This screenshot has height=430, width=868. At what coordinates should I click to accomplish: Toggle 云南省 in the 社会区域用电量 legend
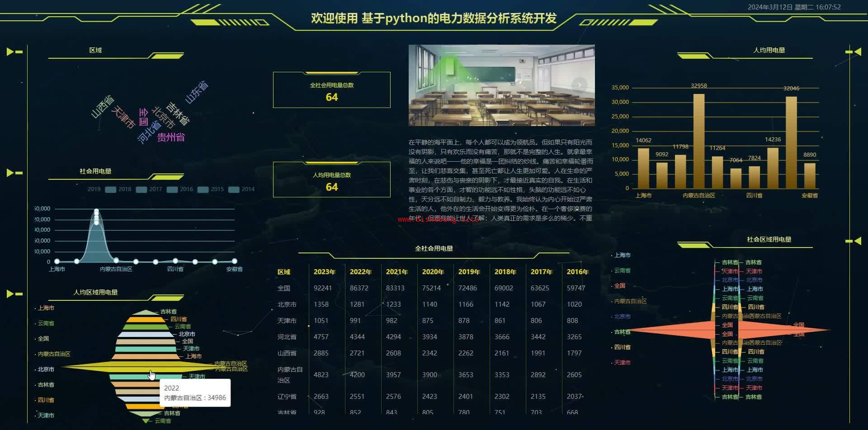click(x=621, y=271)
